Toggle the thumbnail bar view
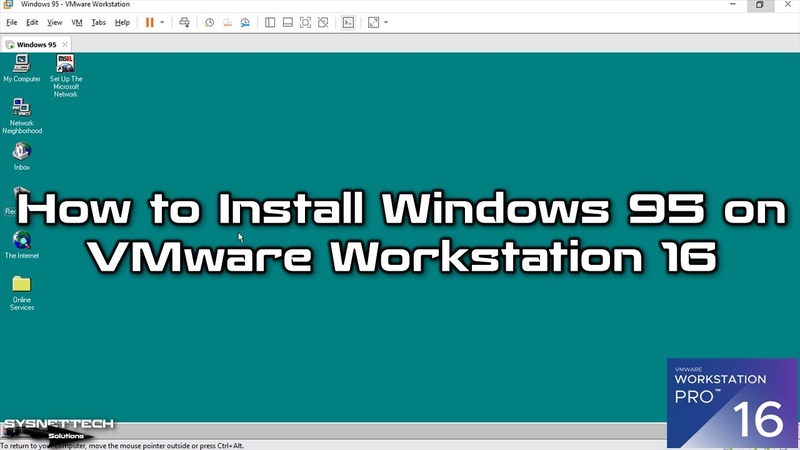This screenshot has width=800, height=450. (x=288, y=22)
